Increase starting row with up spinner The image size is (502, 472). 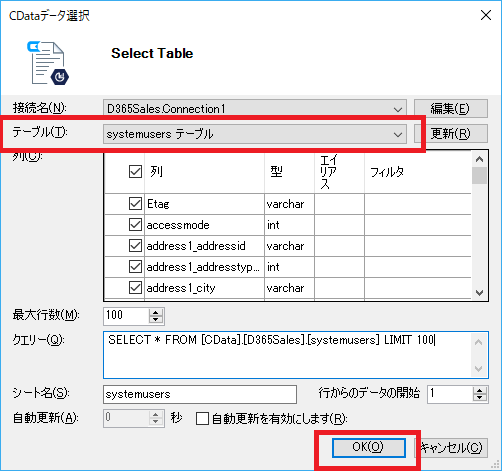(479, 391)
